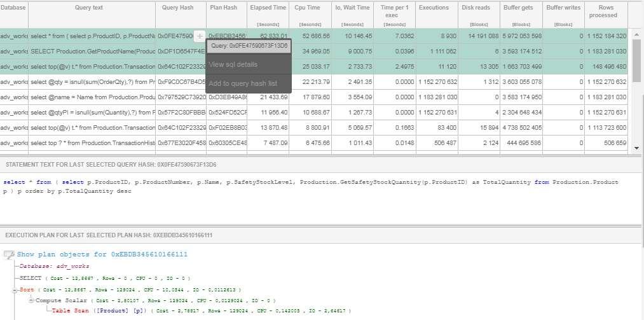
Task: Click executions value 1 111 062
Action: (x=442, y=52)
